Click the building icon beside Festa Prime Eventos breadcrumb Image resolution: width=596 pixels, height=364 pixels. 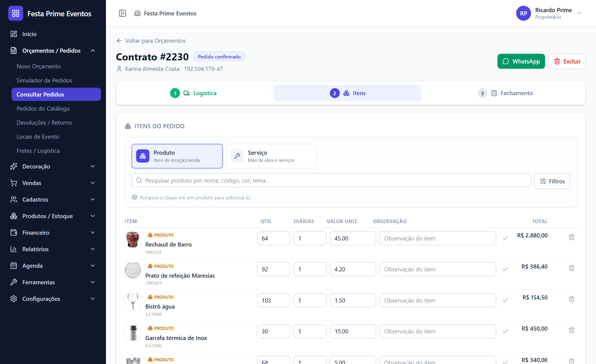point(137,13)
